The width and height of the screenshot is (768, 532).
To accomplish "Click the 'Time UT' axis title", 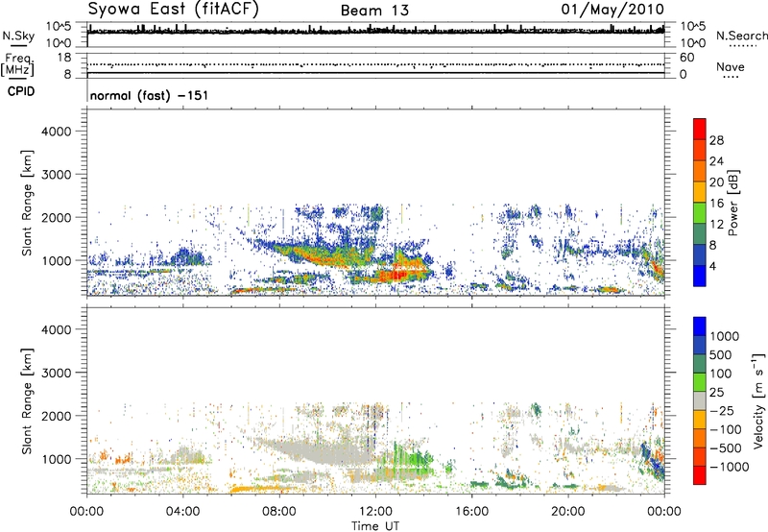I will click(375, 526).
